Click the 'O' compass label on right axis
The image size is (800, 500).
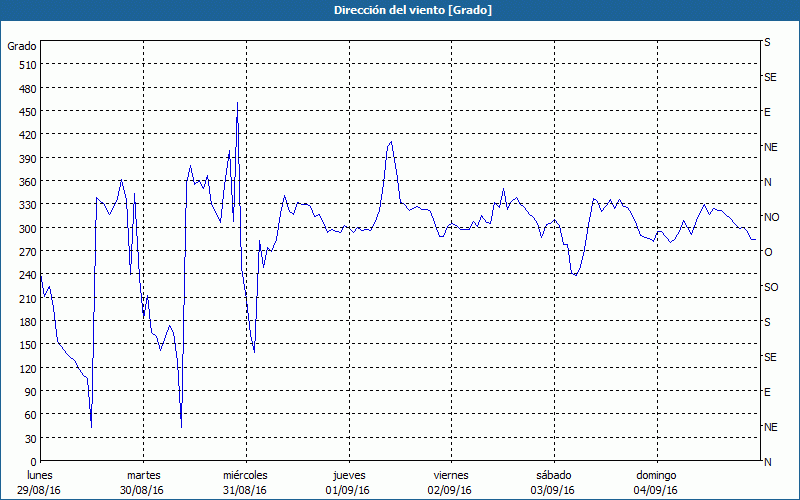(x=768, y=252)
